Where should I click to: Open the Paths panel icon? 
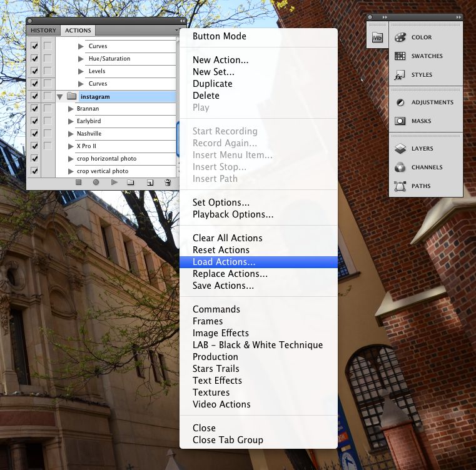400,186
